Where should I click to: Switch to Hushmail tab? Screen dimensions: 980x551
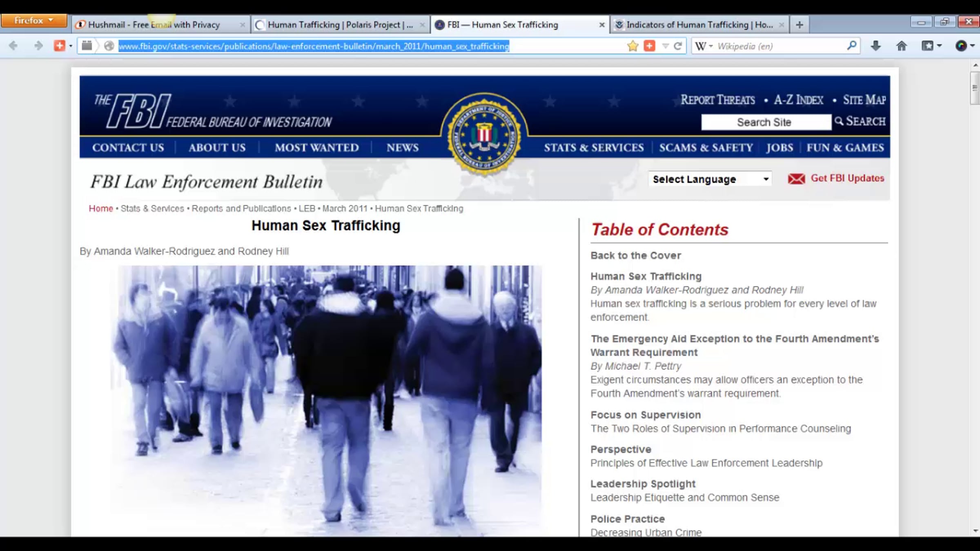[x=154, y=25]
